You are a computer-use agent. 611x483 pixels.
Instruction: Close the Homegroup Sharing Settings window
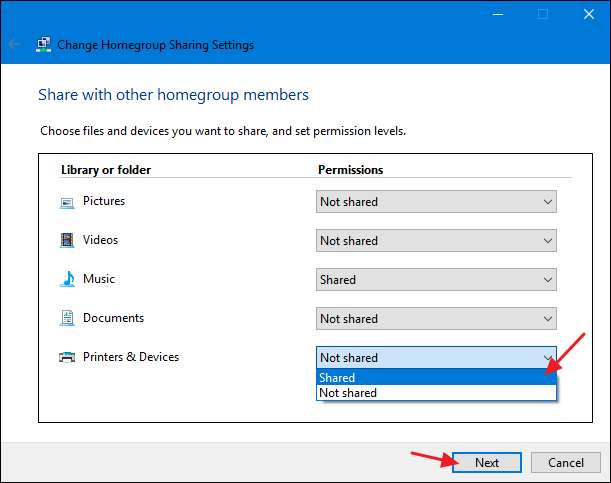(x=587, y=14)
